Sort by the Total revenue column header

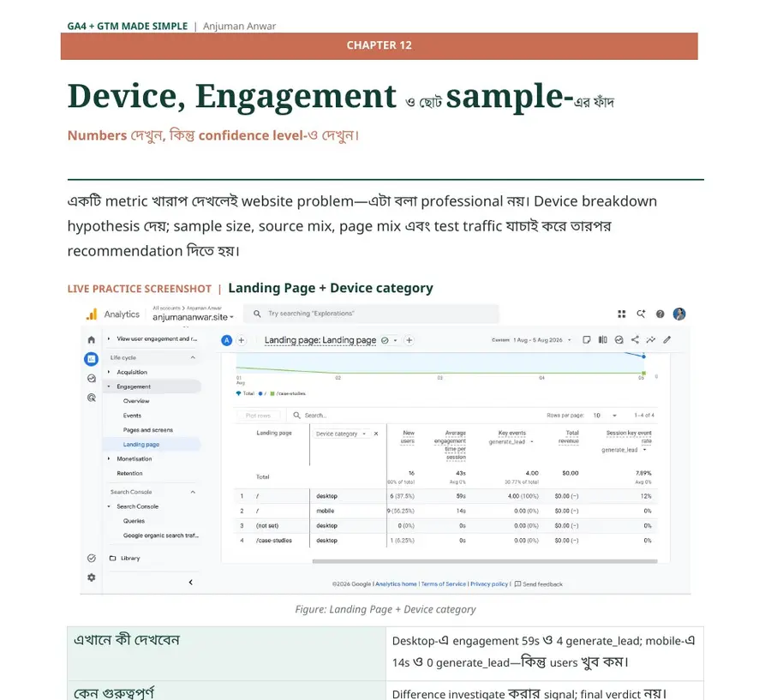tap(569, 437)
